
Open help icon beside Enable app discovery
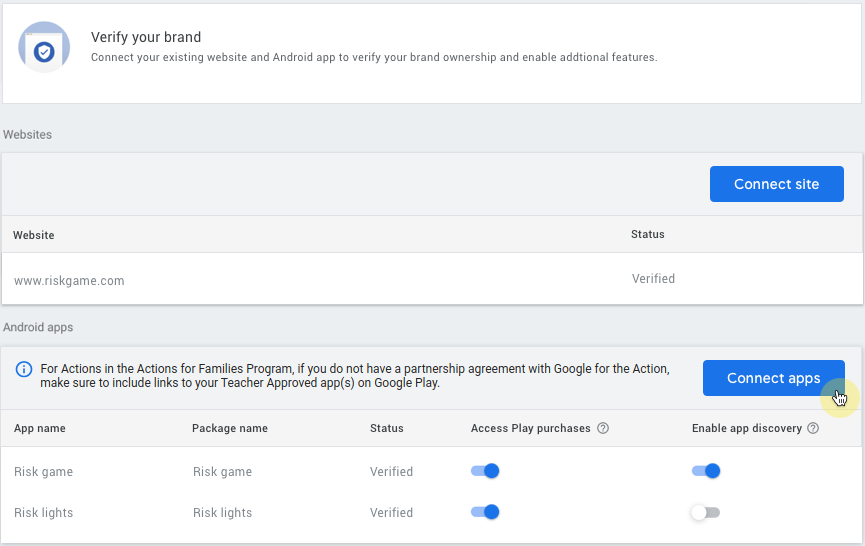point(813,428)
